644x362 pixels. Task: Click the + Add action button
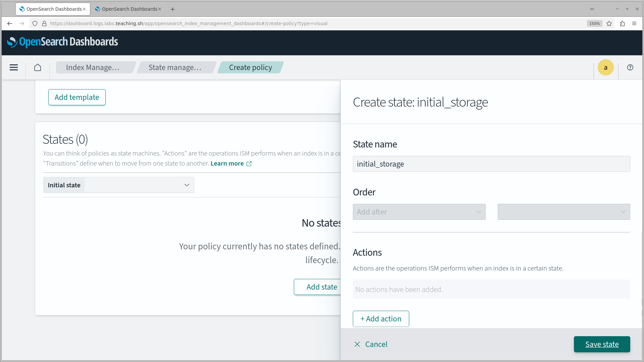pos(381,319)
